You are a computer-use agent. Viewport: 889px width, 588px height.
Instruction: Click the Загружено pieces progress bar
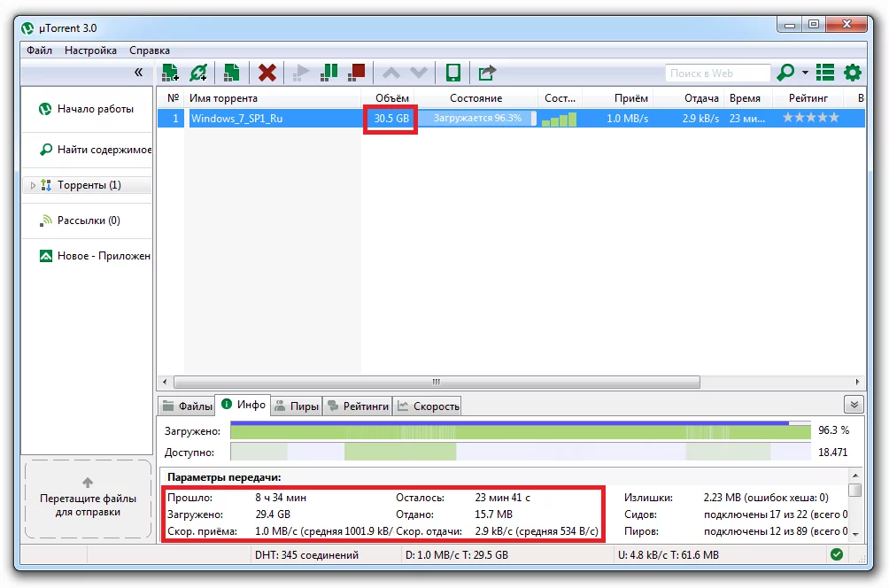point(521,431)
